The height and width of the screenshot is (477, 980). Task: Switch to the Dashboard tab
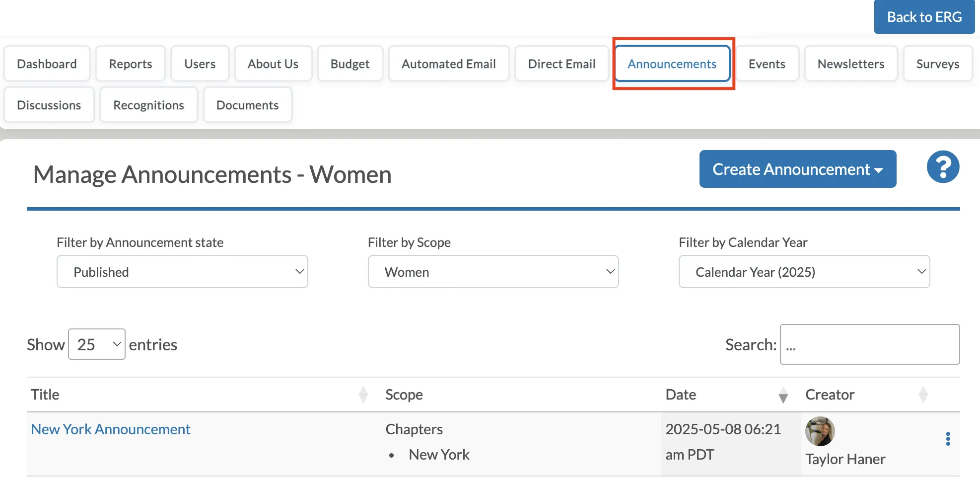tap(47, 64)
